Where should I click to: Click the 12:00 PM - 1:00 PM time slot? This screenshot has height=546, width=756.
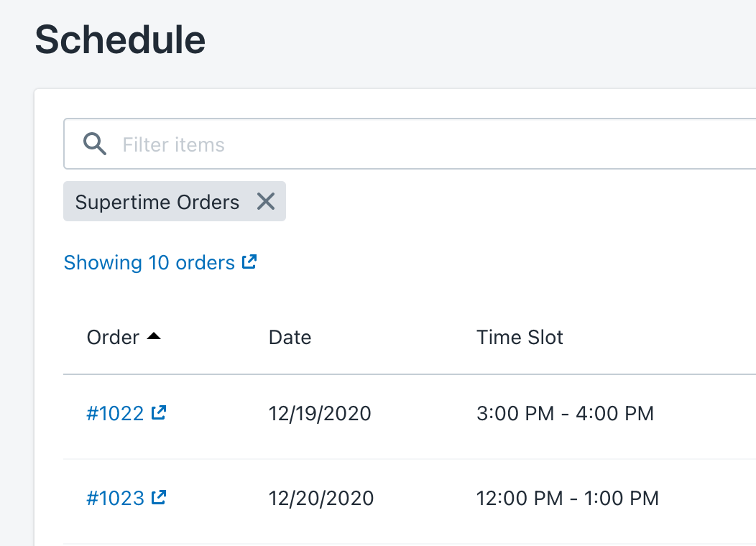coord(567,498)
